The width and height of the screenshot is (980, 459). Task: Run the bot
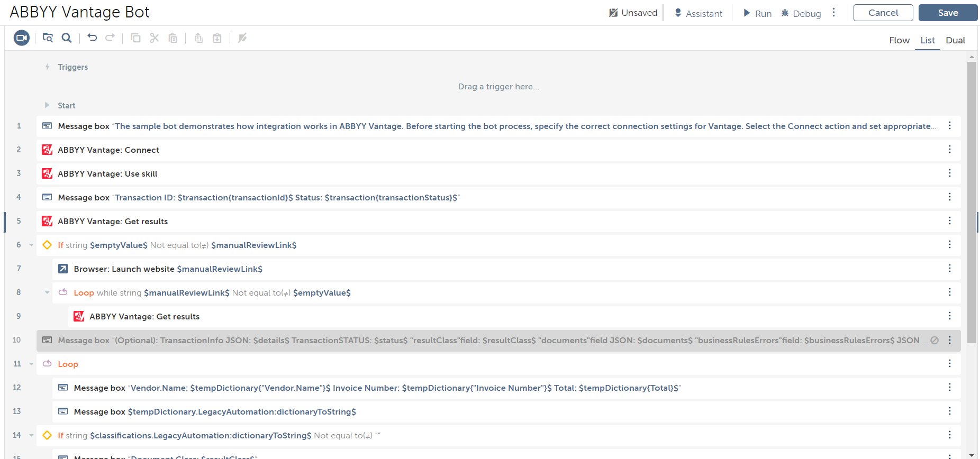click(x=757, y=13)
